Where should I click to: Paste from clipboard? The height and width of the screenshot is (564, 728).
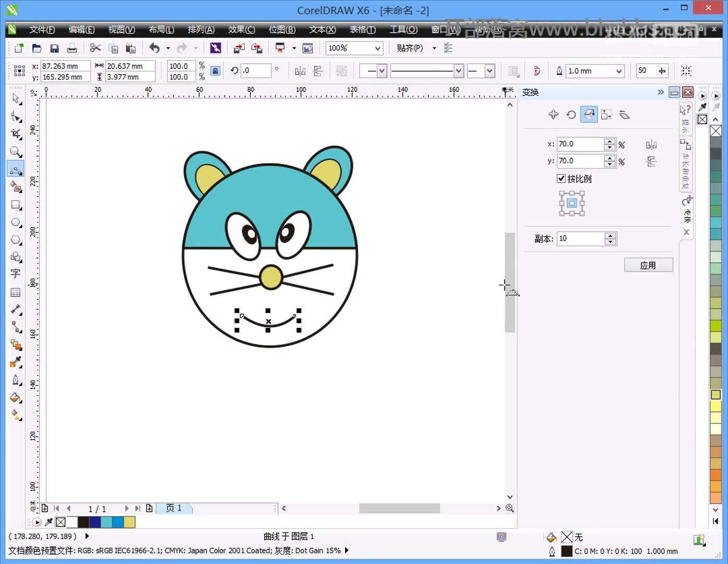131,48
